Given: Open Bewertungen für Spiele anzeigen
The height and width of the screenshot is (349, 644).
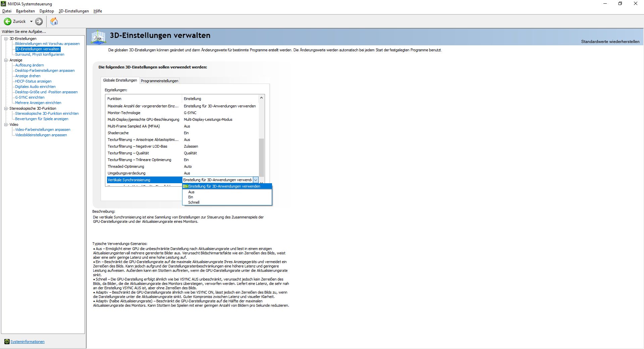Looking at the screenshot, I should (x=42, y=119).
